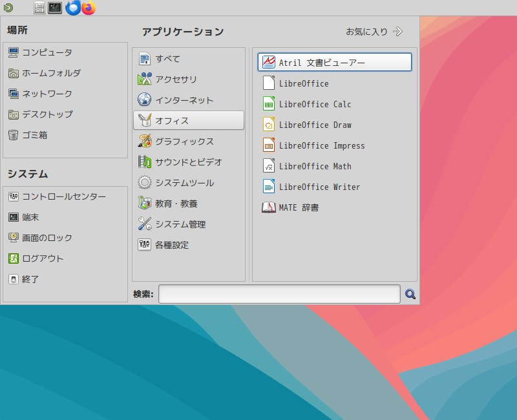Open ネットワーク place
This screenshot has width=517, height=420.
(65, 94)
